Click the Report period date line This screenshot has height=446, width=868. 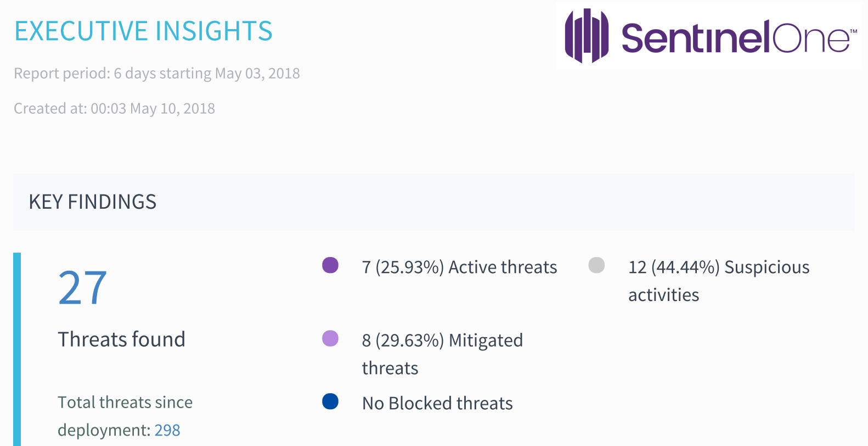click(x=157, y=74)
